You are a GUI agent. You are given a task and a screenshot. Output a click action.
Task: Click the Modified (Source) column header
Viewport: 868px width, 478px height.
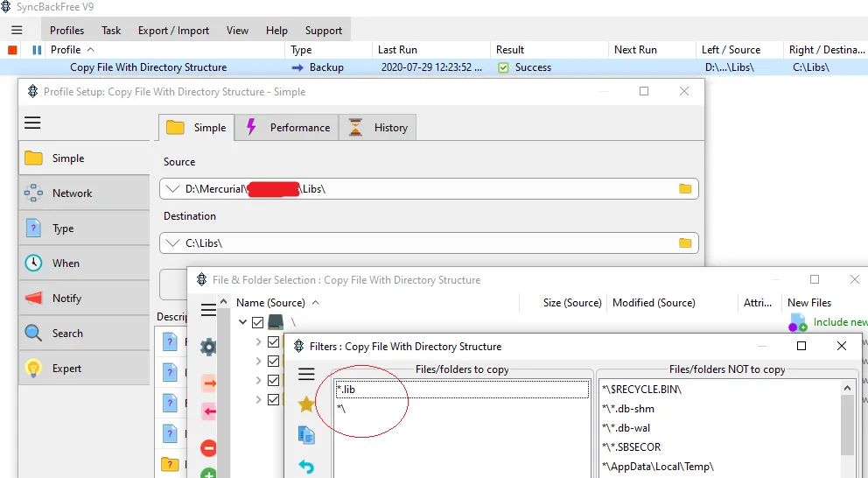pos(673,303)
